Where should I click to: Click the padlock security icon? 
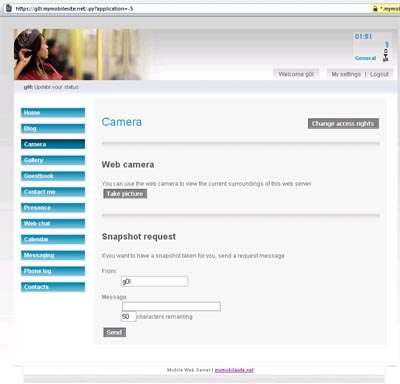(375, 9)
